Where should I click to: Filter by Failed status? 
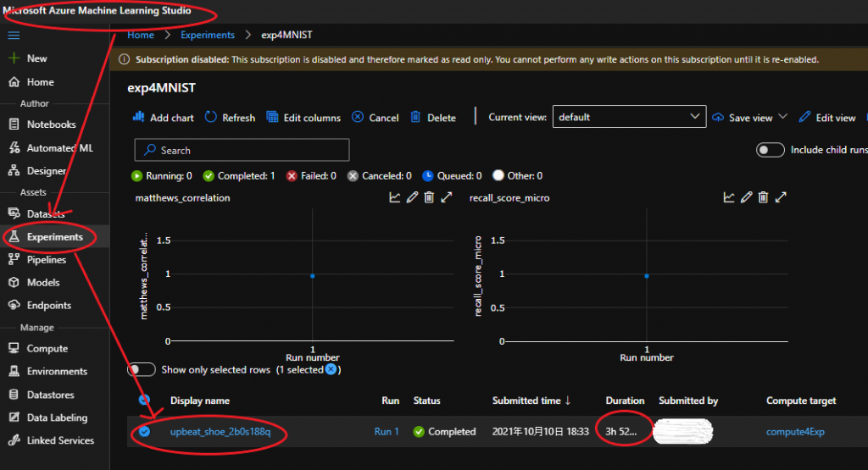pyautogui.click(x=311, y=176)
